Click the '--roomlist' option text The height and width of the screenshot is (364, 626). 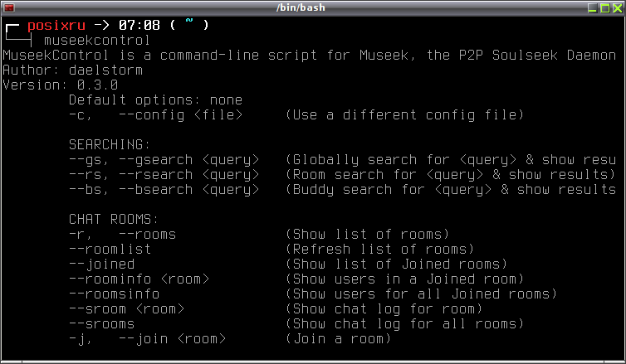(x=110, y=250)
